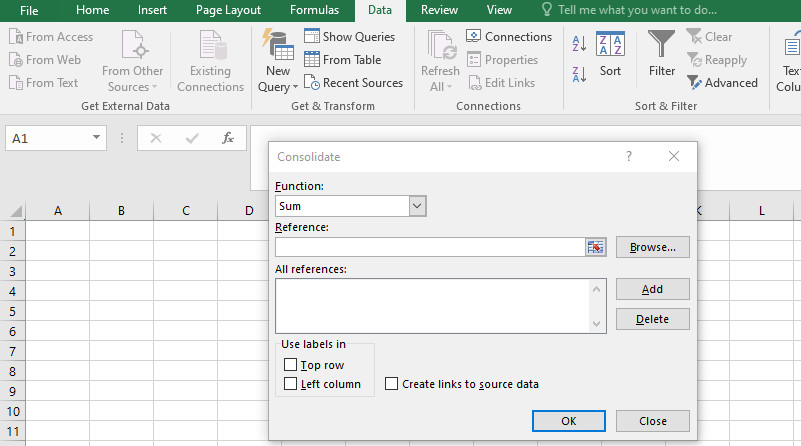Enable the Top row checkbox
The image size is (801, 446).
(290, 365)
